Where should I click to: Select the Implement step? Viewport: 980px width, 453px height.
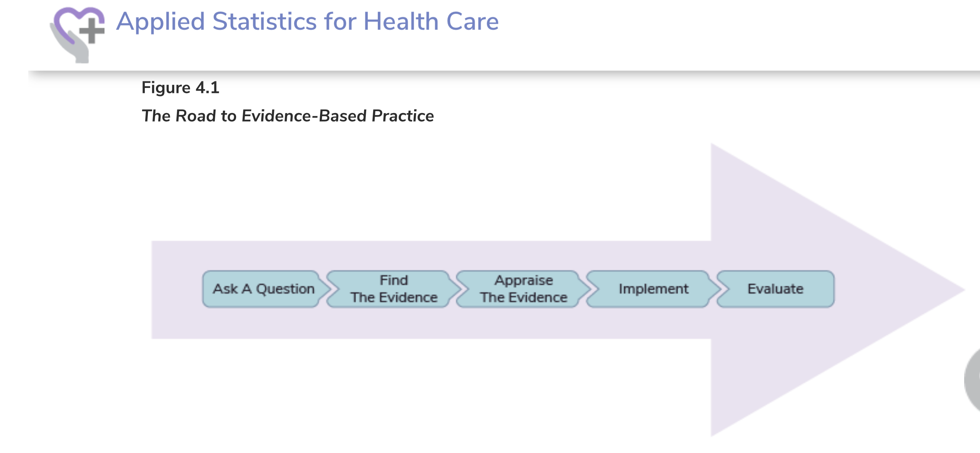coord(654,289)
